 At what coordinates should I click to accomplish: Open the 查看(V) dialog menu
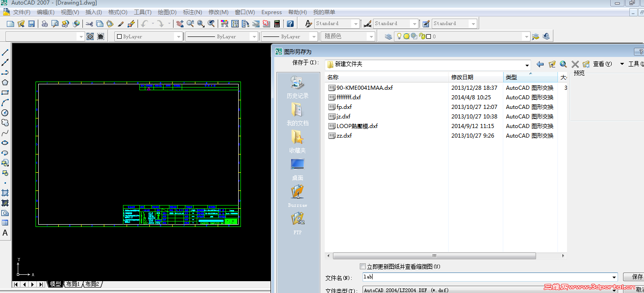pyautogui.click(x=602, y=64)
